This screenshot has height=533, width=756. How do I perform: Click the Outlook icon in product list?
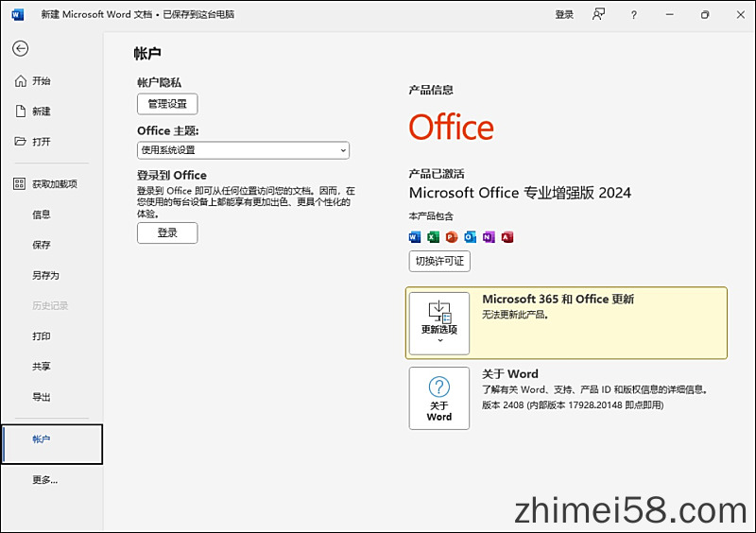coord(470,237)
